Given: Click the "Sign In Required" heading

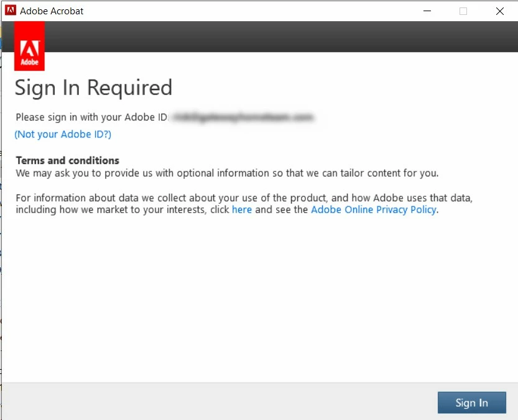Looking at the screenshot, I should tap(93, 88).
